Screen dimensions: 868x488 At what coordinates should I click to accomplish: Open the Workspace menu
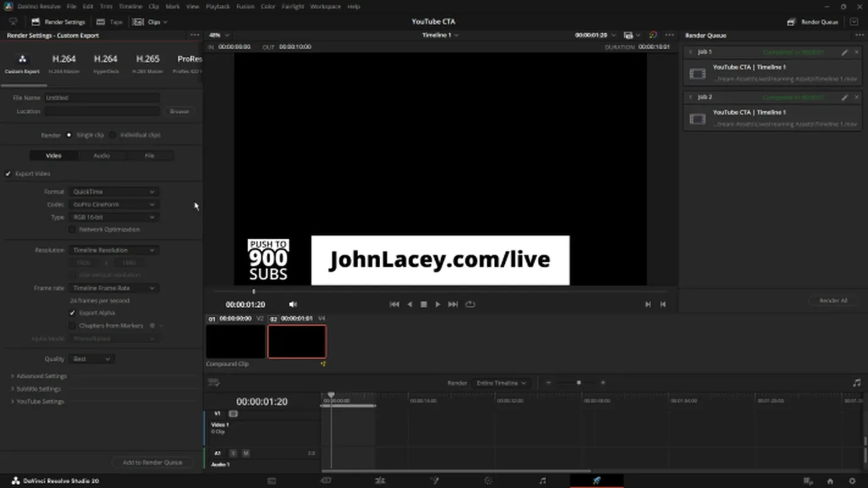325,6
